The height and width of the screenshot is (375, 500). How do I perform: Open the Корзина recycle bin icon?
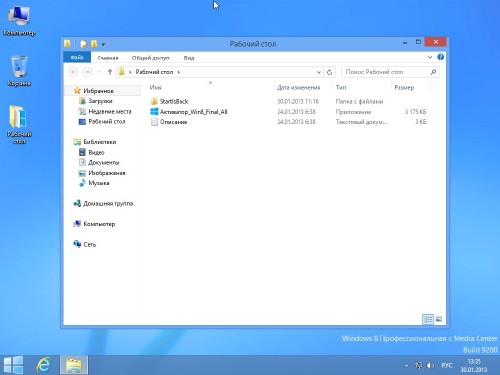click(x=19, y=71)
